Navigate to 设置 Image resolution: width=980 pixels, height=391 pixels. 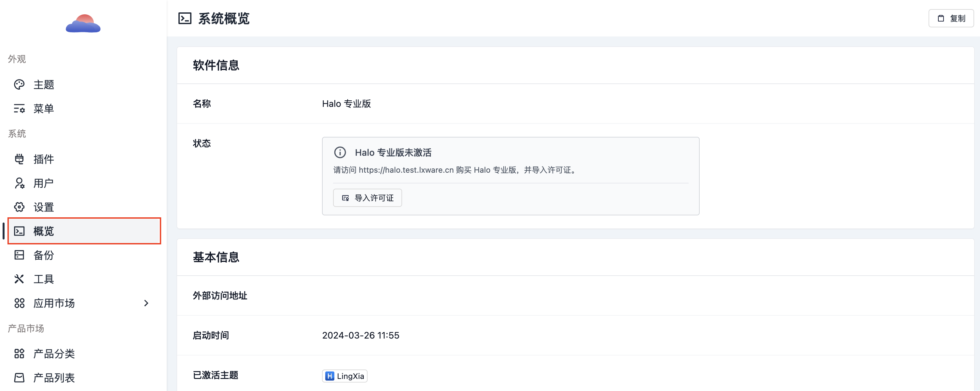click(x=84, y=207)
